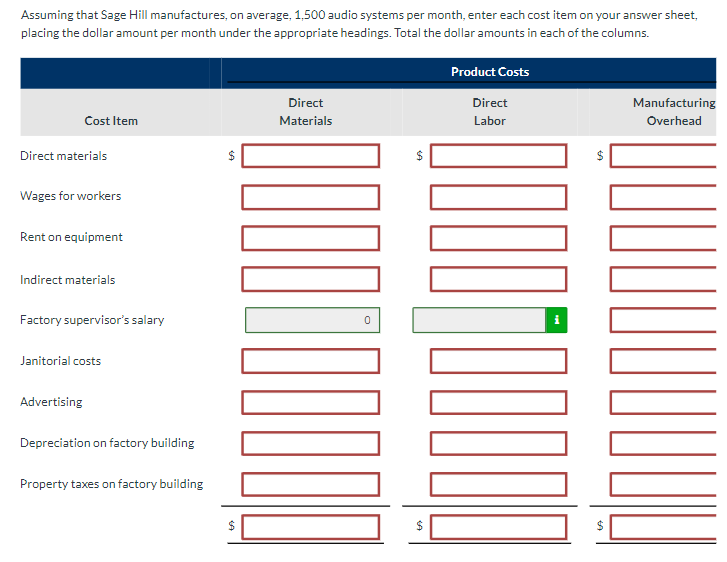Click Direct Materials field for Advertising
727x562 pixels.
point(311,402)
